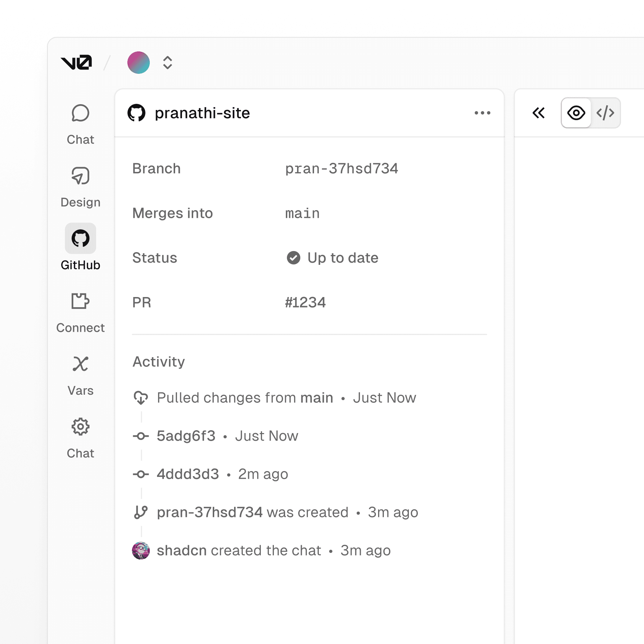Click the pran-37hsd734 branch name value
The height and width of the screenshot is (644, 644).
coord(341,169)
